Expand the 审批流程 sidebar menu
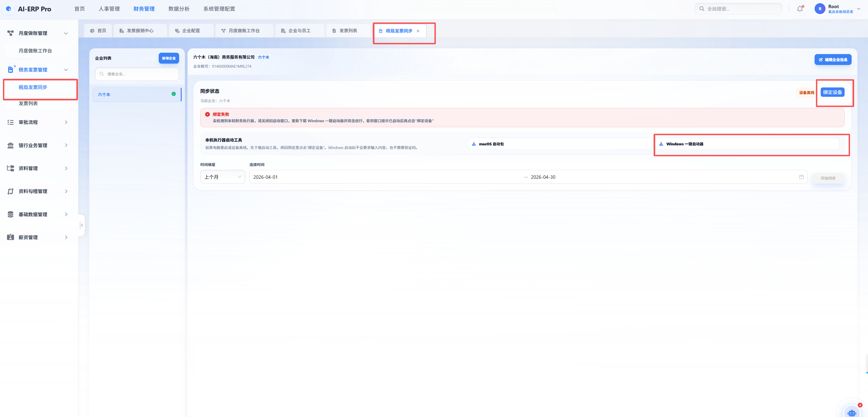 [x=38, y=122]
